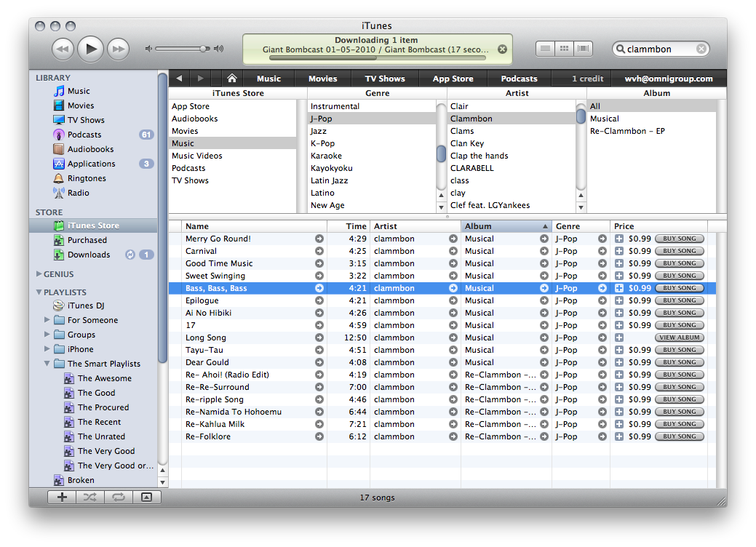Show or hide the artwork viewer
This screenshot has width=756, height=547.
tap(146, 498)
